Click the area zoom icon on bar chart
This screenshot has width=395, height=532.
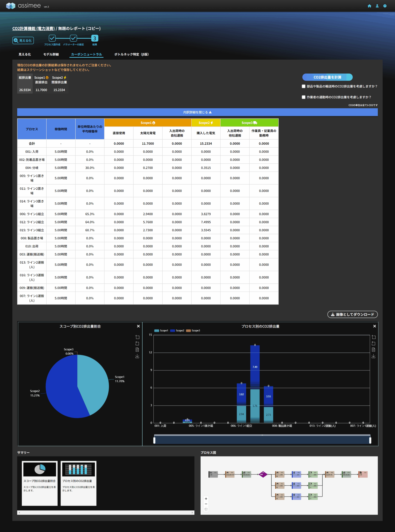tap(373, 337)
